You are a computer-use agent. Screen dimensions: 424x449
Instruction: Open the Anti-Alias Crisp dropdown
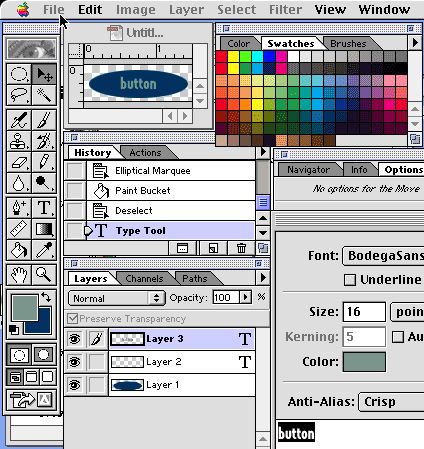click(x=391, y=402)
